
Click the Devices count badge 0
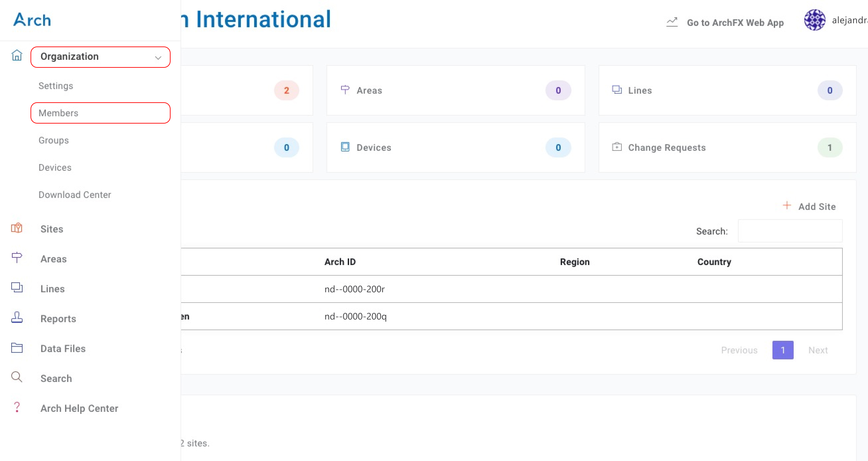558,147
